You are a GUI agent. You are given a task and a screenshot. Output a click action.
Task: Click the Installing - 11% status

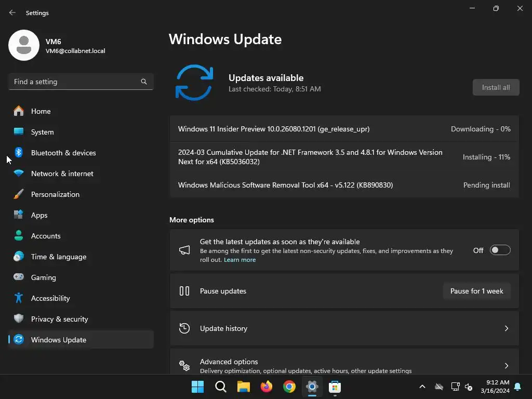pos(486,157)
